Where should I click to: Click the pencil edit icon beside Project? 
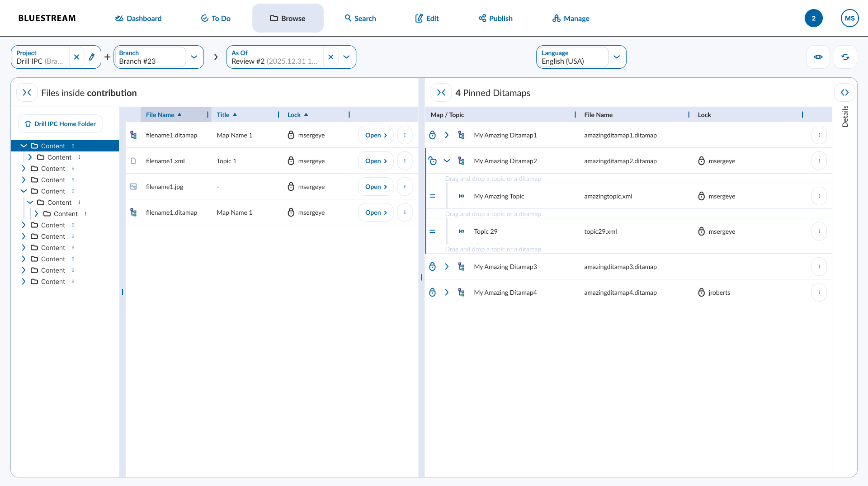(x=92, y=57)
